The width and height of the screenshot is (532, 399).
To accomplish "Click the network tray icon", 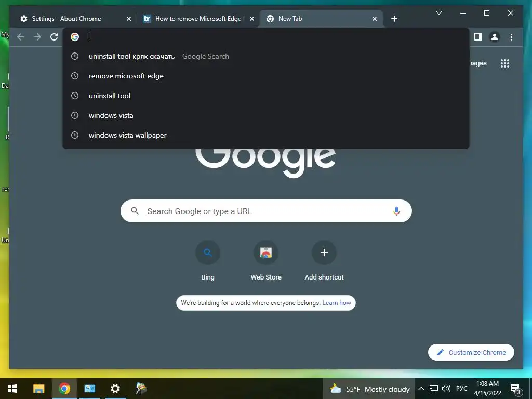I will [434, 389].
